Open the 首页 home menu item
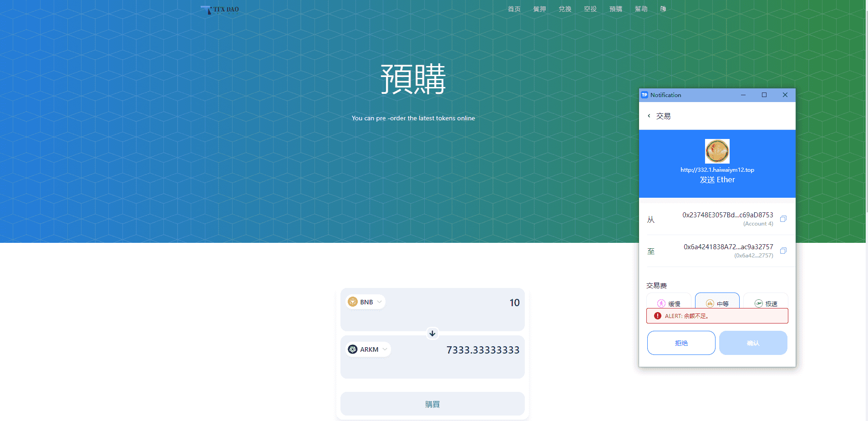The image size is (868, 421). click(514, 9)
